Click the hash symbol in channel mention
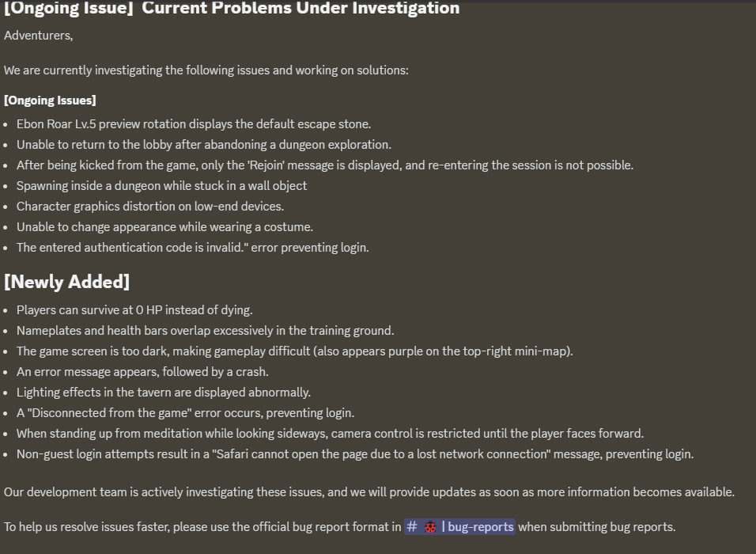756x554 pixels. (x=412, y=526)
